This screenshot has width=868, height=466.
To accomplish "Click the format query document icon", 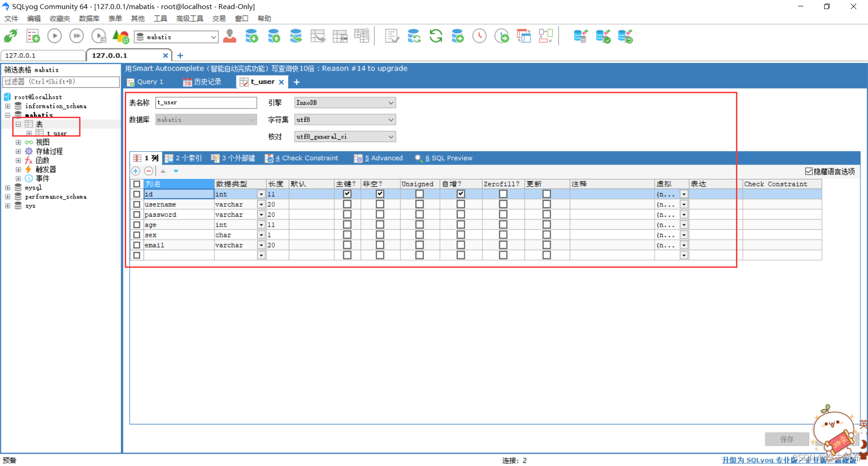I will (392, 36).
